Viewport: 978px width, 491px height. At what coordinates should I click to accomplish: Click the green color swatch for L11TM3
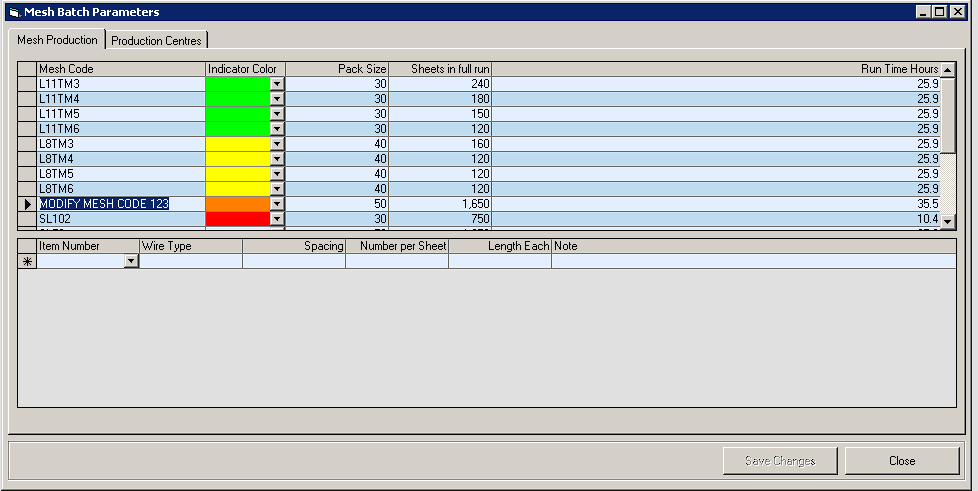238,84
